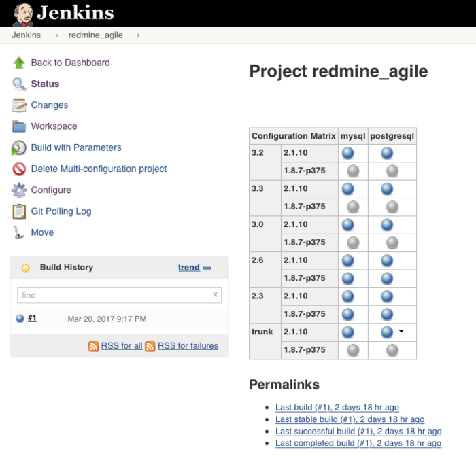Open Changes via its notepad icon
The image size is (476, 456).
pos(19,105)
